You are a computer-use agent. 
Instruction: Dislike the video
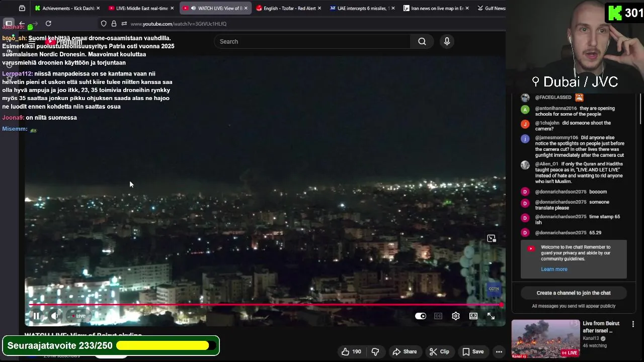[x=375, y=352]
